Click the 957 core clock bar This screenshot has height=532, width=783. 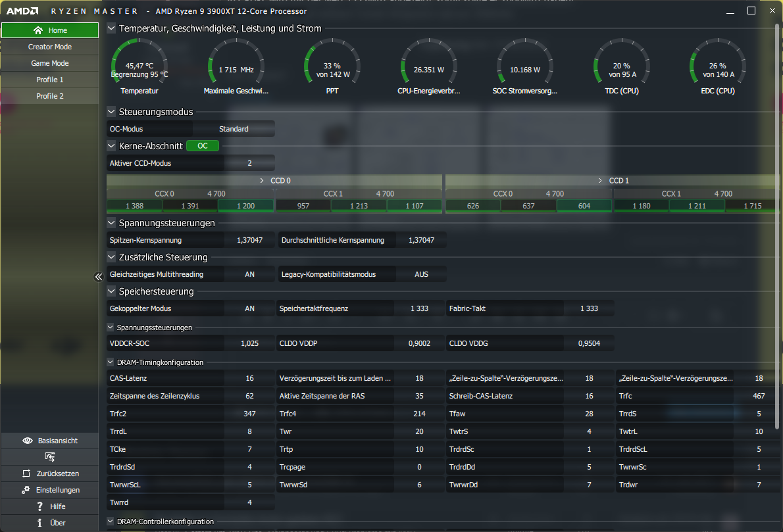click(x=303, y=206)
